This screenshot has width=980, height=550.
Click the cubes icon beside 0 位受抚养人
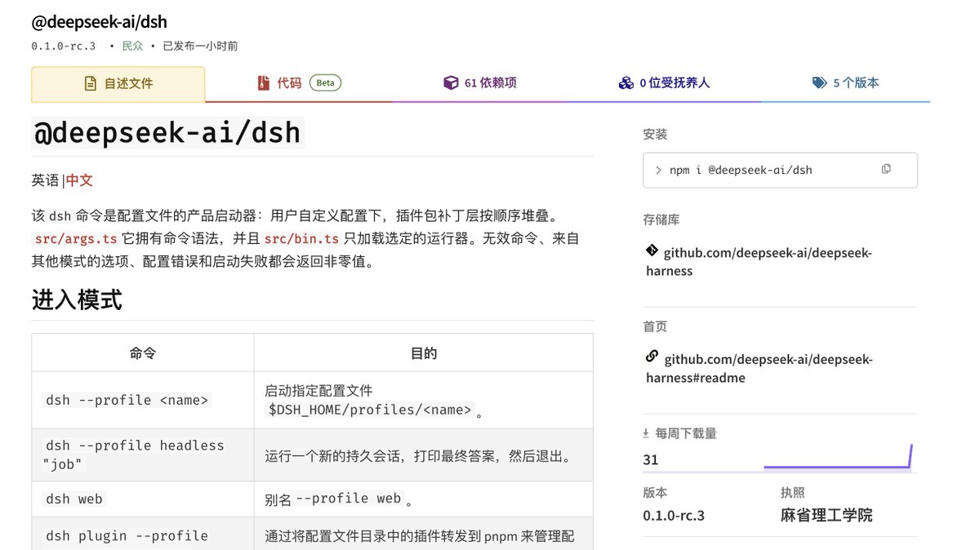pos(626,83)
